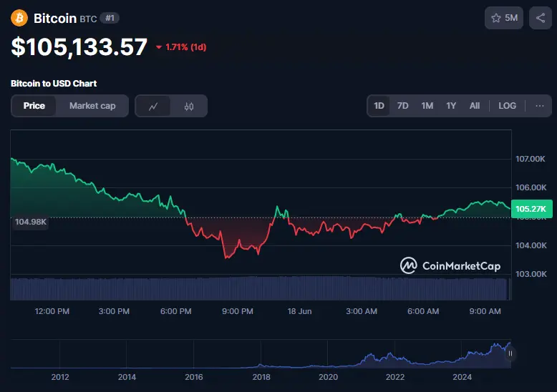Viewport: 557px width, 392px height.
Task: Toggle LOG scale on chart
Action: (x=507, y=106)
